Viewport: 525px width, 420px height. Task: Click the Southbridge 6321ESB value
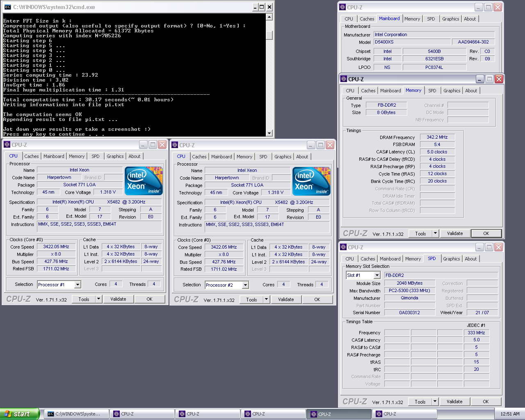pos(434,59)
